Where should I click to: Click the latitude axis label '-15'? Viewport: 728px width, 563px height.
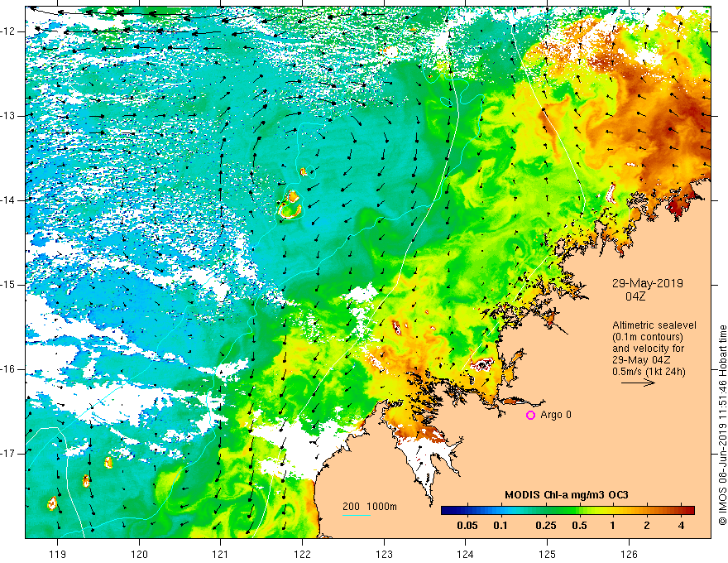click(9, 285)
